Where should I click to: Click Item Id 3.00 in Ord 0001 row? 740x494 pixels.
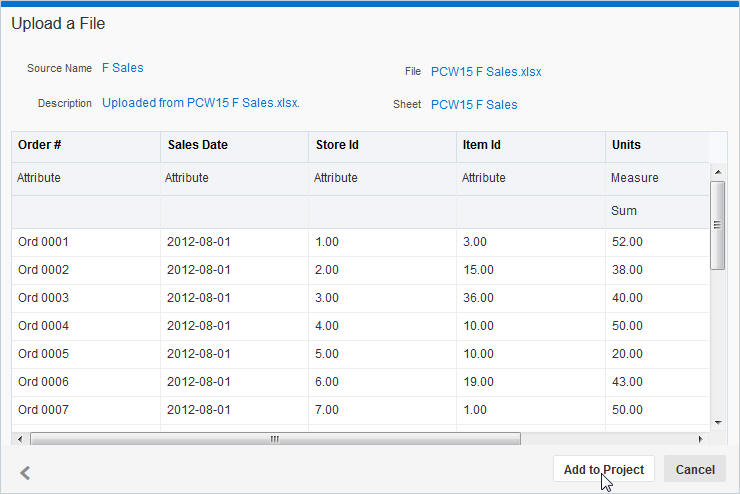coord(531,242)
